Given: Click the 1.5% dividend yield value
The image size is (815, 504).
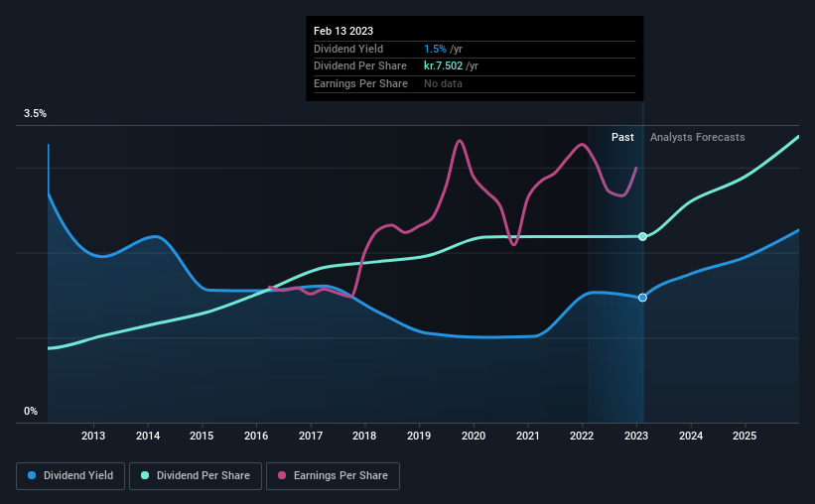Looking at the screenshot, I should coord(435,49).
